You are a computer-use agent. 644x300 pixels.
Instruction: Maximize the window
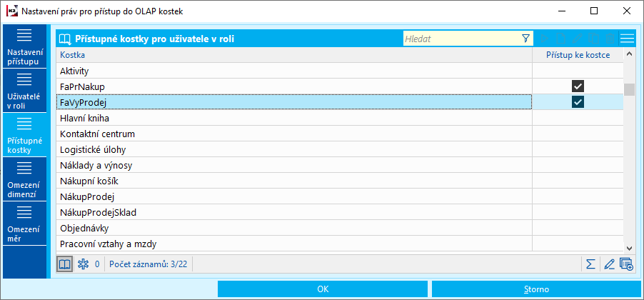coord(594,11)
